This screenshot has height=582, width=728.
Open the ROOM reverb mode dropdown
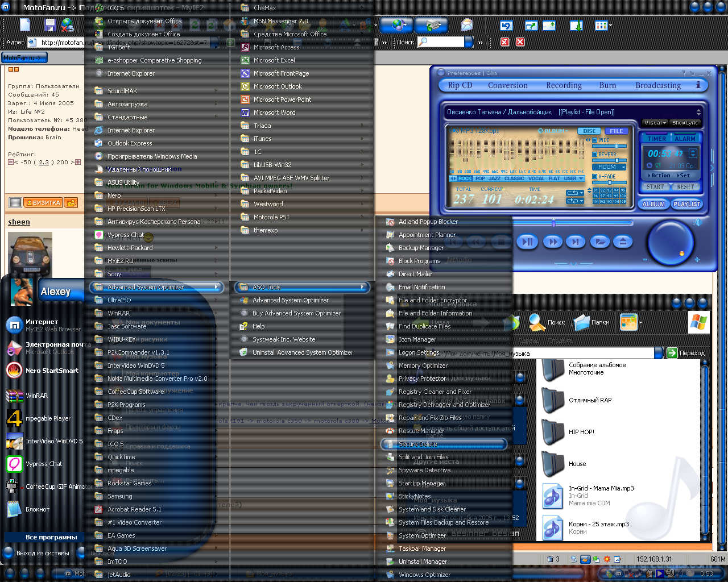610,167
